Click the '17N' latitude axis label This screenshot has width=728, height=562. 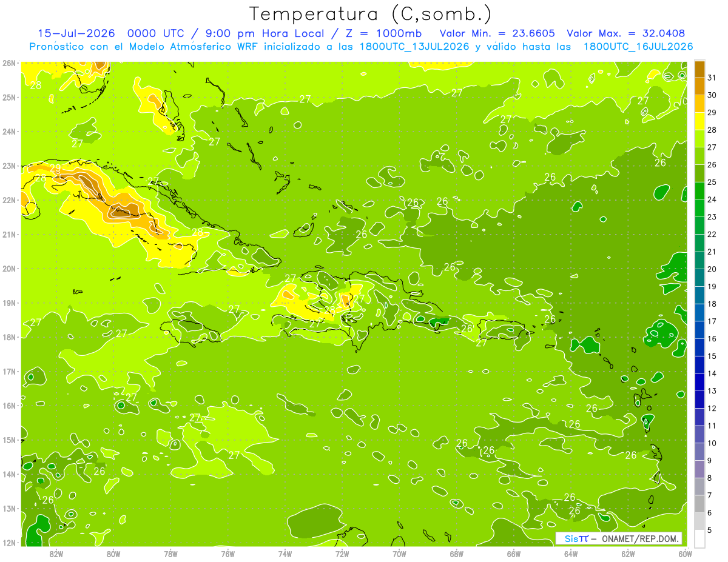(x=8, y=372)
